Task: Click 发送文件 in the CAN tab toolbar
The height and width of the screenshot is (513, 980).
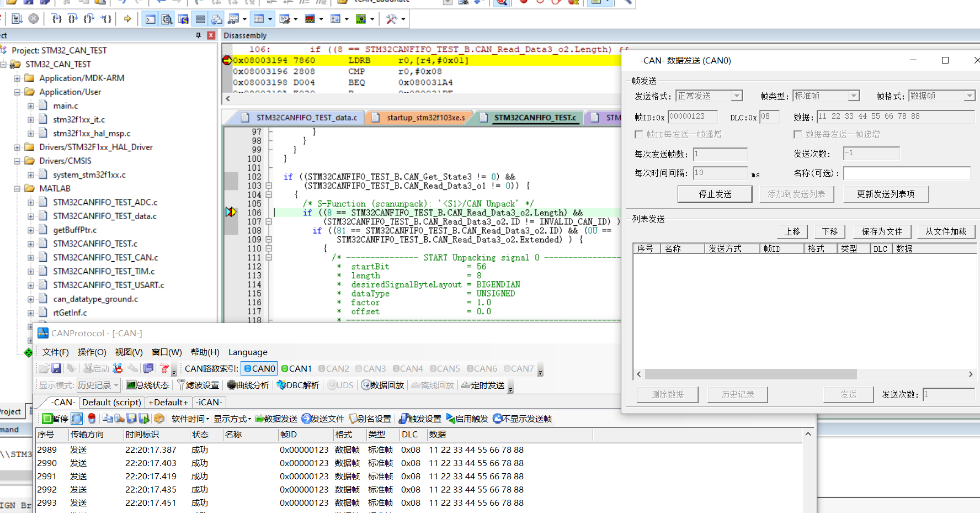Action: (x=323, y=419)
